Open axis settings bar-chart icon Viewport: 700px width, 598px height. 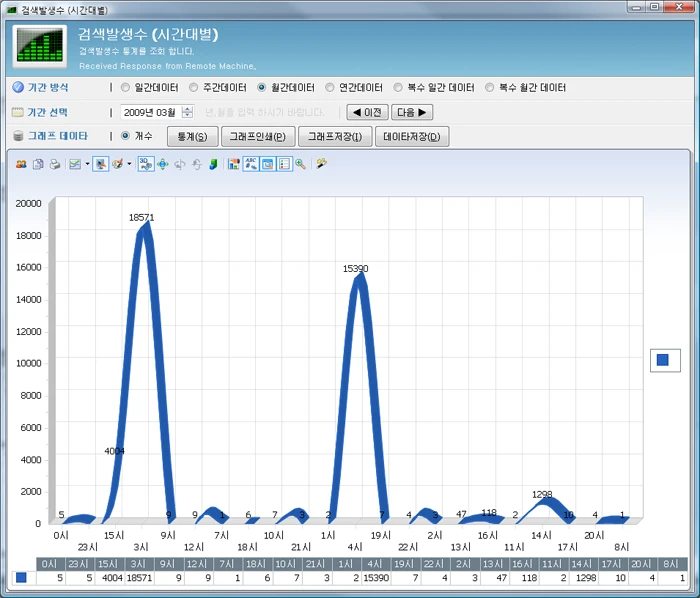pos(233,164)
